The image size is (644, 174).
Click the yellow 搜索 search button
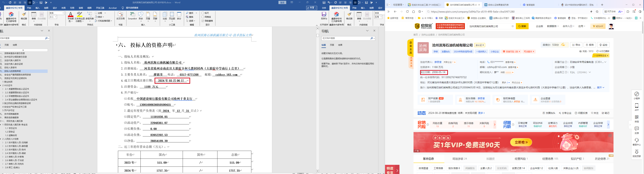pos(522,26)
